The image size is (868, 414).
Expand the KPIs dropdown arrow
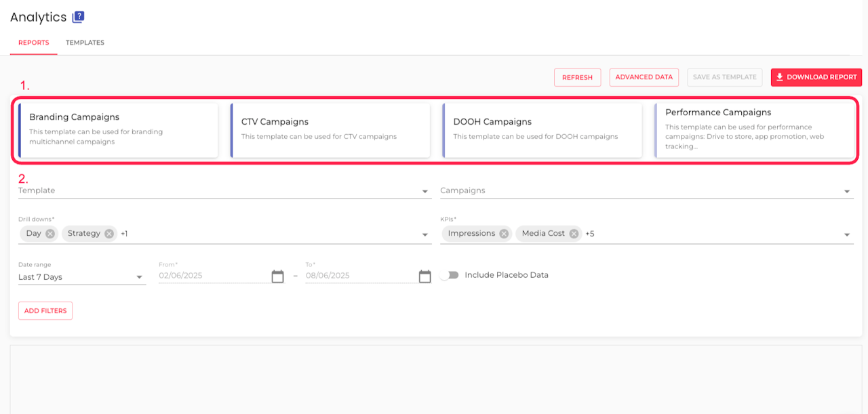click(x=848, y=234)
